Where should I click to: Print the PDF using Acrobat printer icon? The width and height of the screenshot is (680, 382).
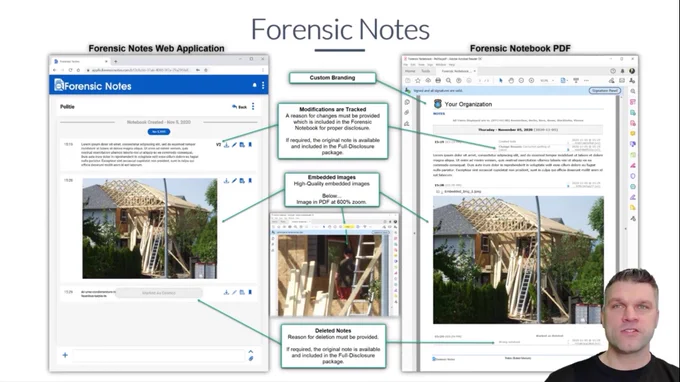(x=438, y=81)
